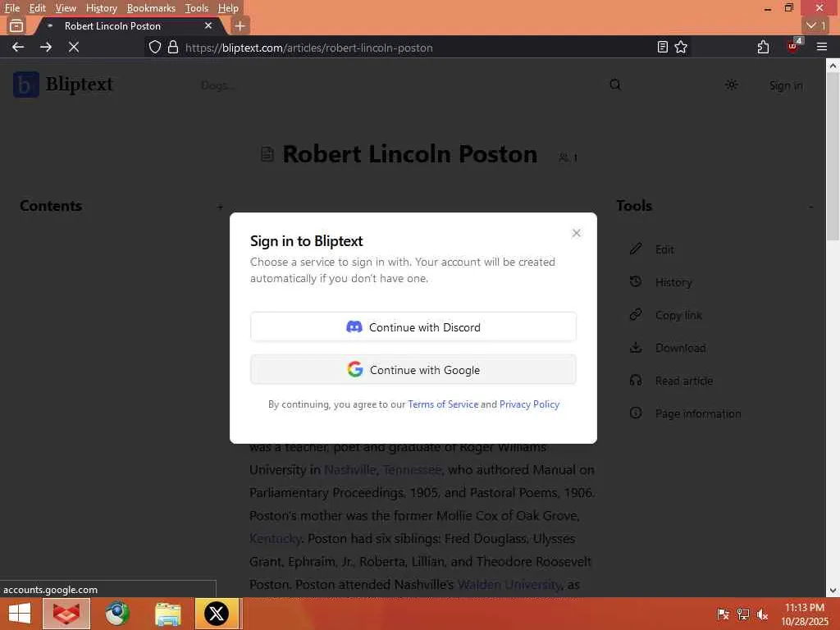This screenshot has width=840, height=630.
Task: Click the Bliptext logo
Action: pos(63,84)
